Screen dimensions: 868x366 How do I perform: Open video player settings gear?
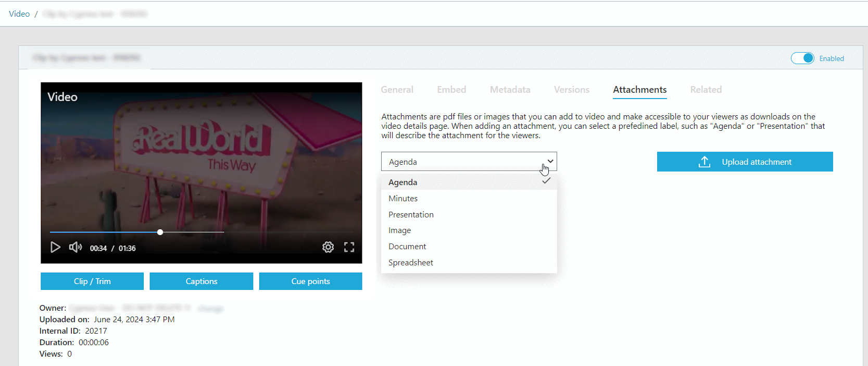328,247
